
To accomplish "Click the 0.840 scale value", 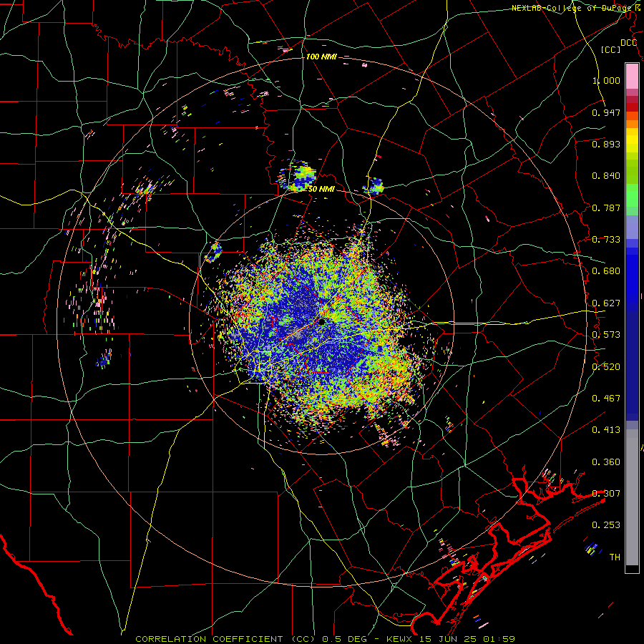I will click(x=606, y=176).
